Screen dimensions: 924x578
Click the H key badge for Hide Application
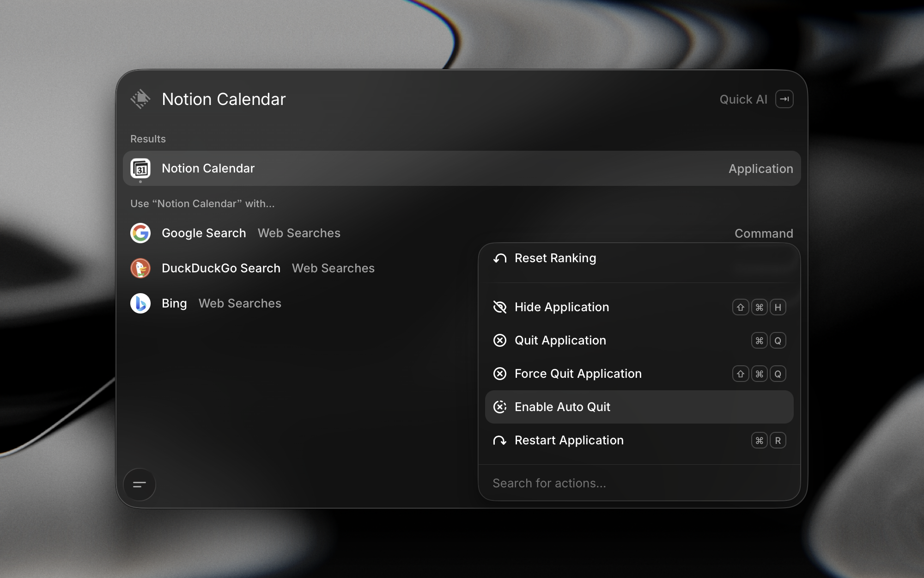(x=778, y=307)
